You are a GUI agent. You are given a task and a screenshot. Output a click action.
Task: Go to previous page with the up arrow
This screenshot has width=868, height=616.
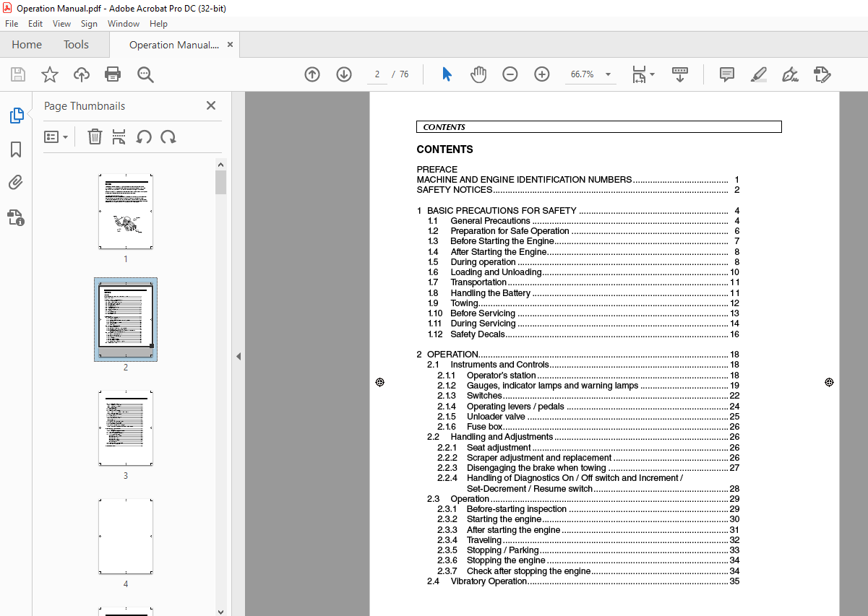312,74
